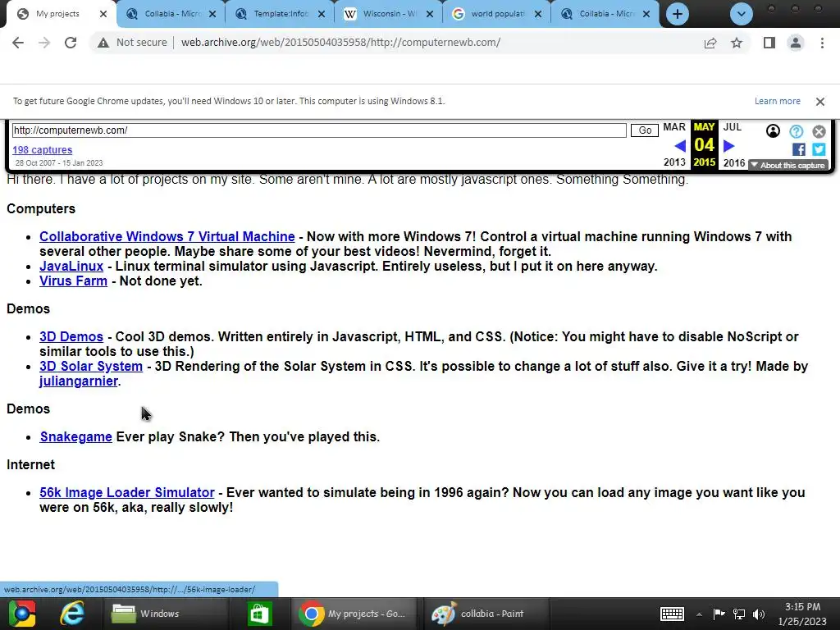840x630 pixels.
Task: Open the Chrome three-dot menu
Action: click(822, 43)
